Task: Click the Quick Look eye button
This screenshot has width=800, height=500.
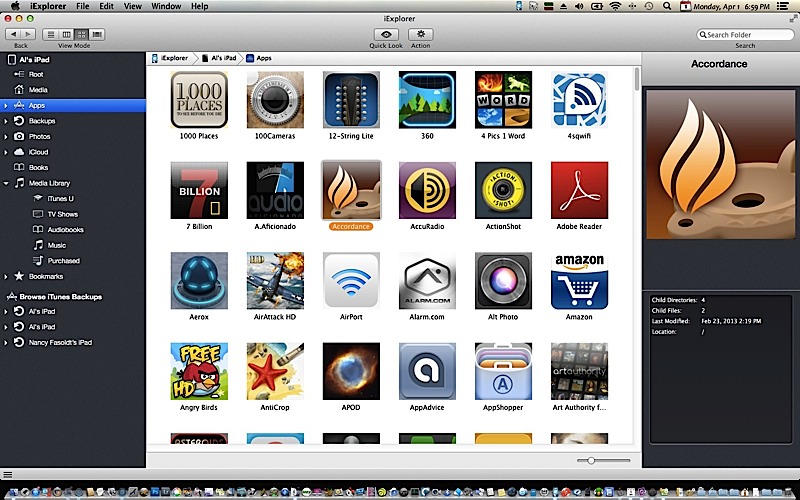Action: tap(386, 34)
